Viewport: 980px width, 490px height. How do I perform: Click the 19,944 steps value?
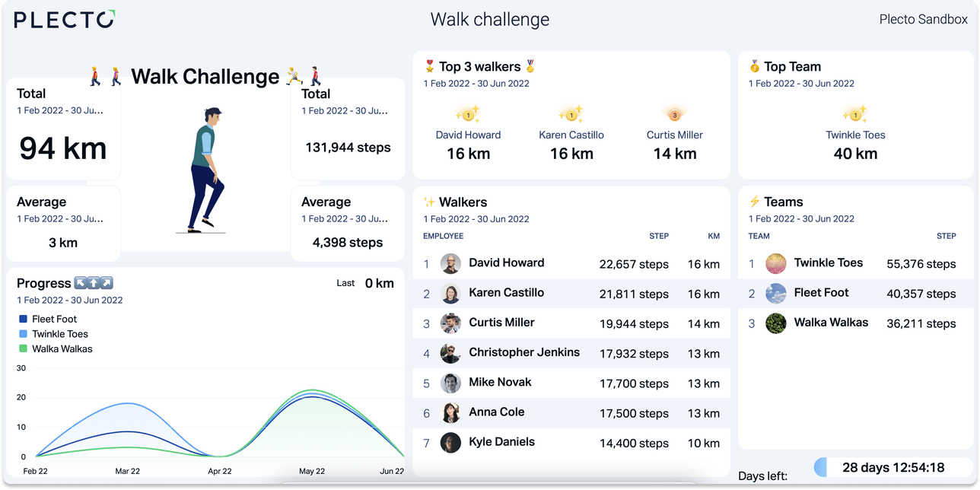(634, 324)
